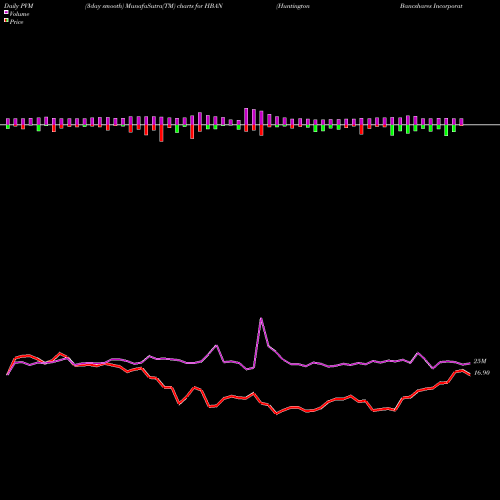This screenshot has width=500, height=500.
Task: Click the Volume legend color swatch
Action: click(6, 12)
